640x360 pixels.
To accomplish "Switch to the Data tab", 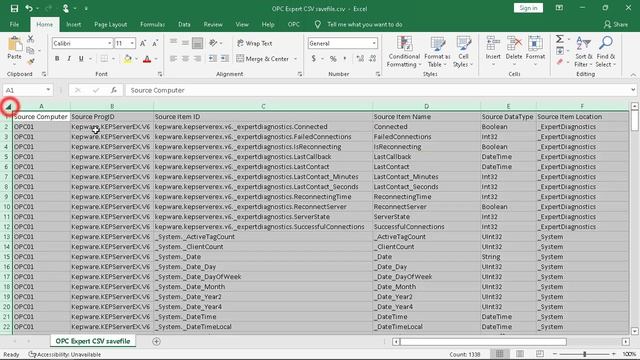I will (184, 24).
